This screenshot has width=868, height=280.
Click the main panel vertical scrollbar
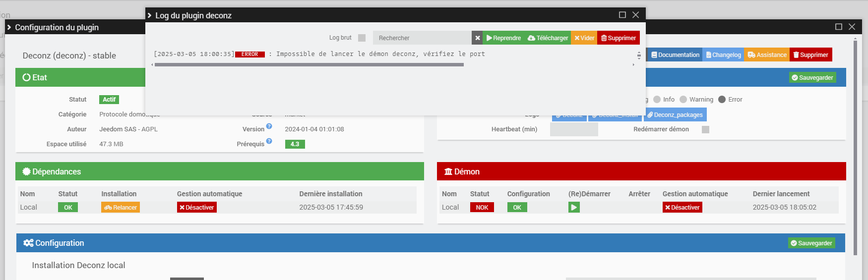[x=855, y=148]
